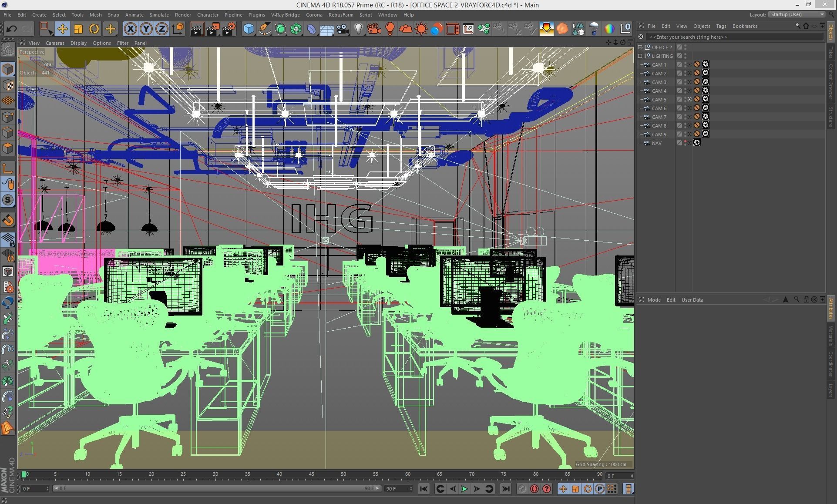Add a Light object icon

pos(358,29)
